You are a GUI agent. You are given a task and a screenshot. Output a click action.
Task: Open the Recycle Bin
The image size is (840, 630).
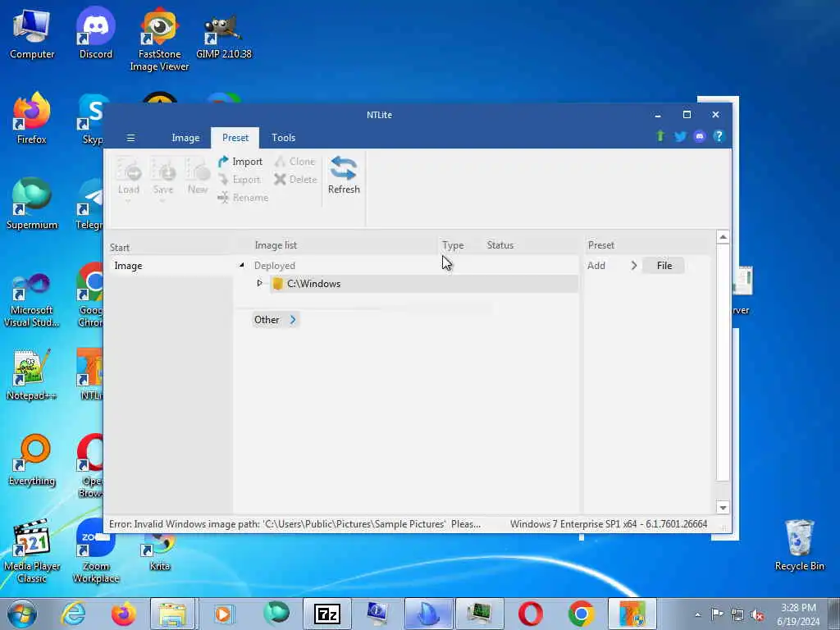[x=799, y=546]
